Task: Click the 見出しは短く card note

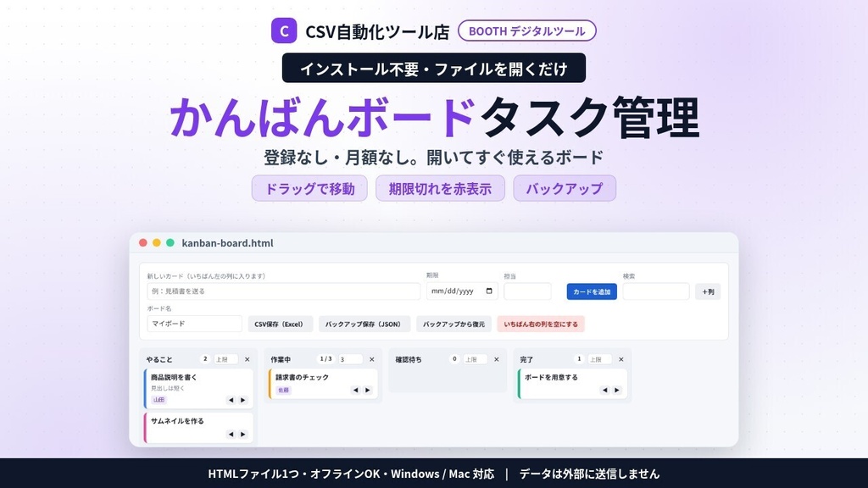Action: pos(168,388)
